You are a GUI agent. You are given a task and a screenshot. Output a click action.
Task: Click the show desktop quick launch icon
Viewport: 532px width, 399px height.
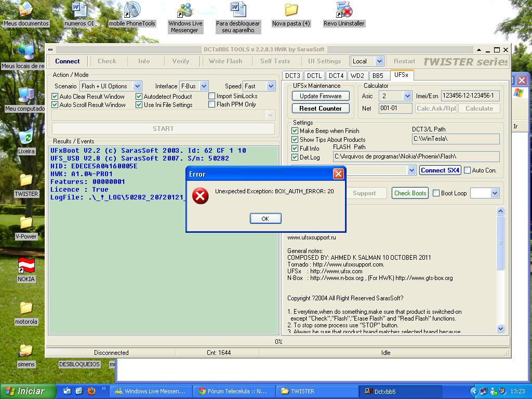tap(67, 391)
